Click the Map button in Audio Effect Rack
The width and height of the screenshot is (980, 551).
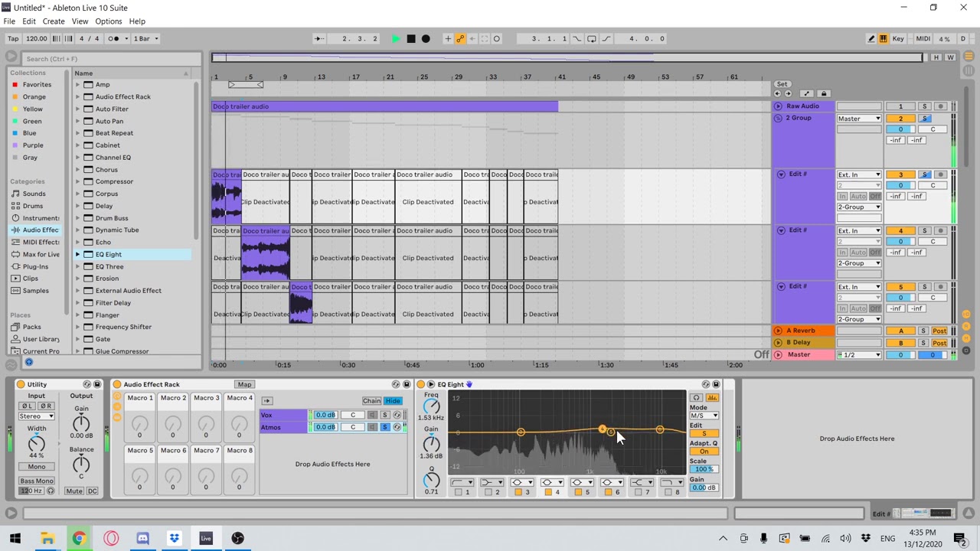pos(244,384)
